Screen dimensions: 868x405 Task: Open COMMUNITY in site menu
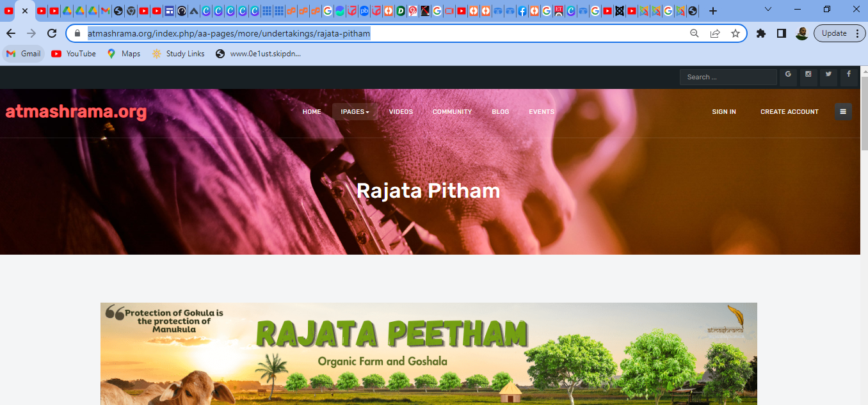[452, 112]
